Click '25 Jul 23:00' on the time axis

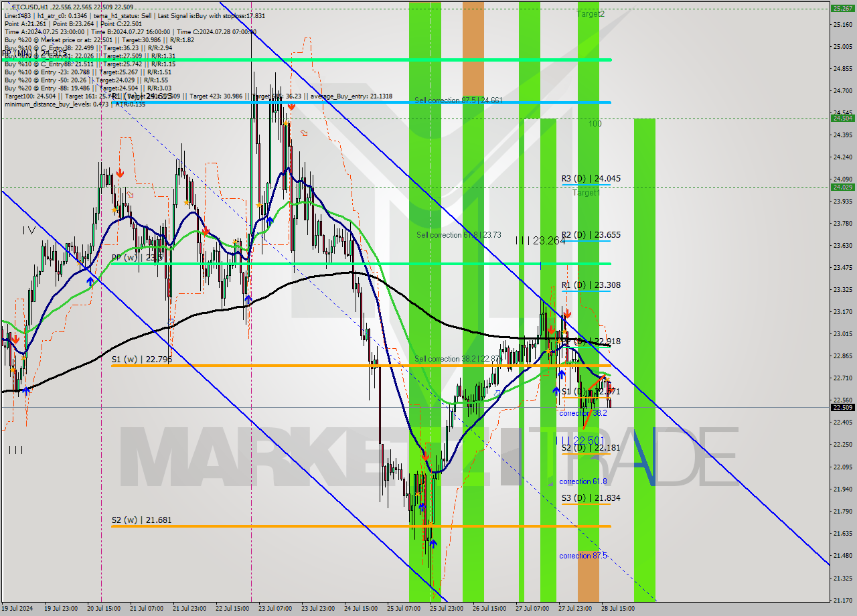[x=447, y=609]
